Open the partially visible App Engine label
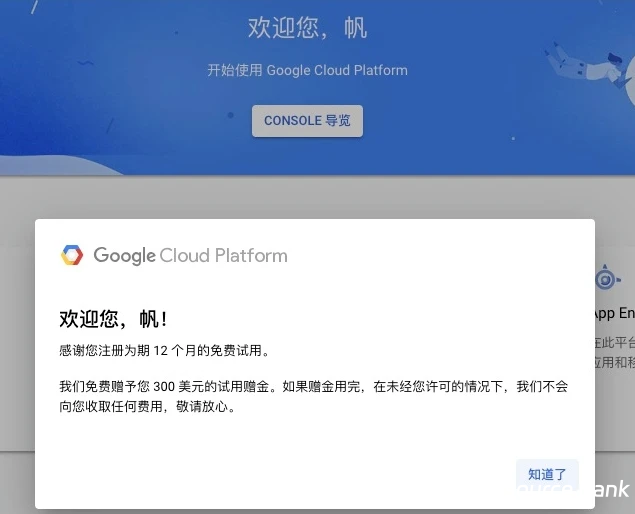The width and height of the screenshot is (635, 514). coord(614,313)
